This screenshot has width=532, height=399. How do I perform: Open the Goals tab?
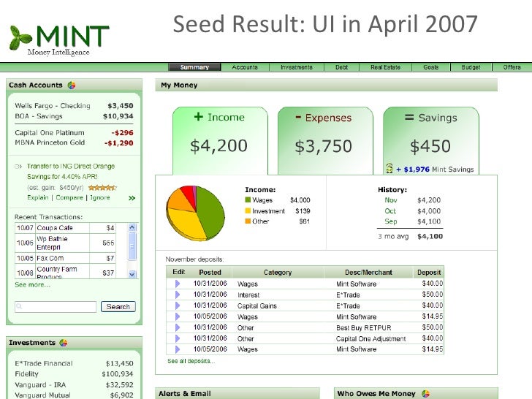click(431, 67)
